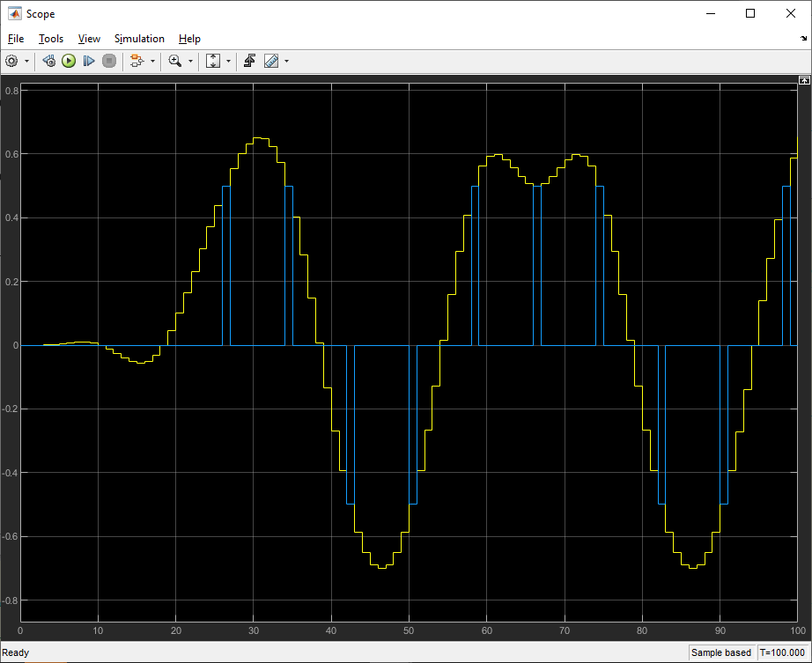Screen dimensions: 812x663
Task: Open the View menu
Action: 89,39
